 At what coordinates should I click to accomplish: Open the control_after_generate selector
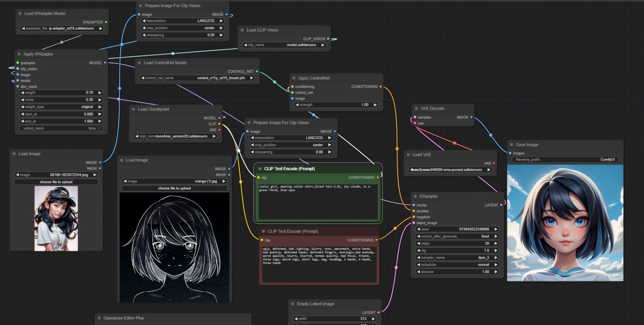(457, 236)
